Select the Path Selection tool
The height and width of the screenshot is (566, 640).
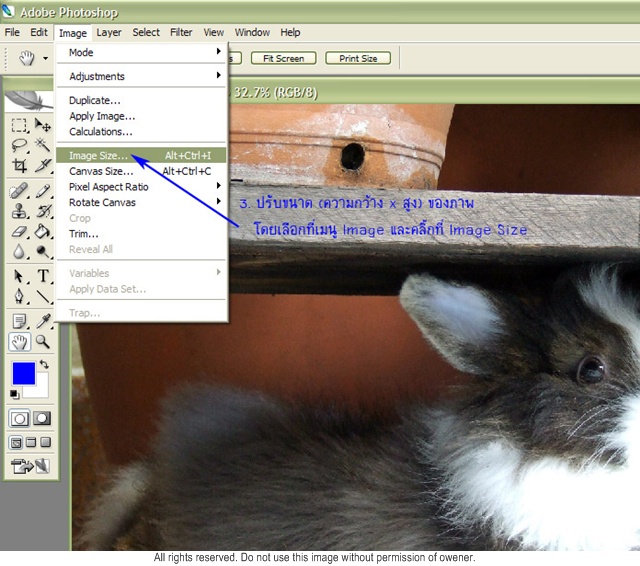click(19, 276)
